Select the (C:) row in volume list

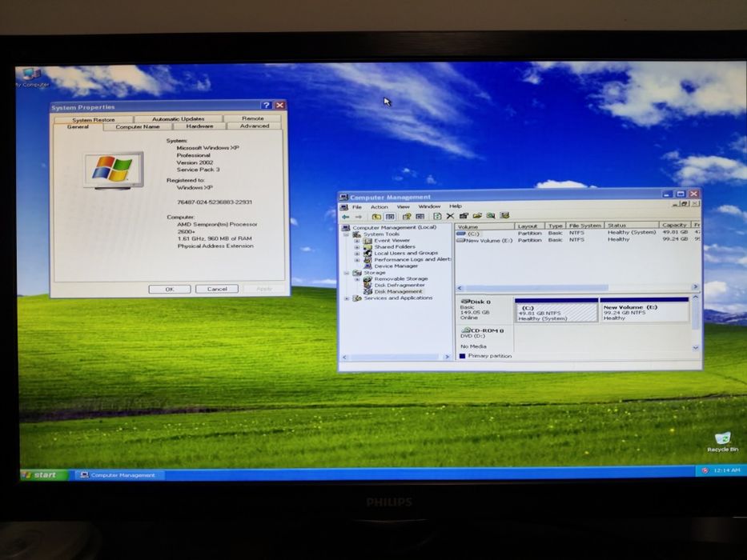pyautogui.click(x=578, y=233)
